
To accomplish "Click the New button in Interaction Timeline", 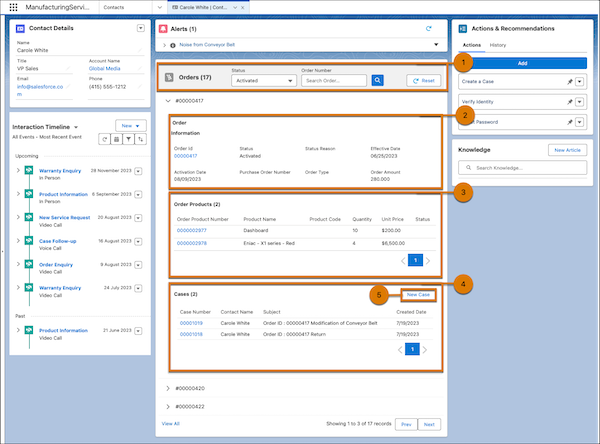I will (130, 126).
